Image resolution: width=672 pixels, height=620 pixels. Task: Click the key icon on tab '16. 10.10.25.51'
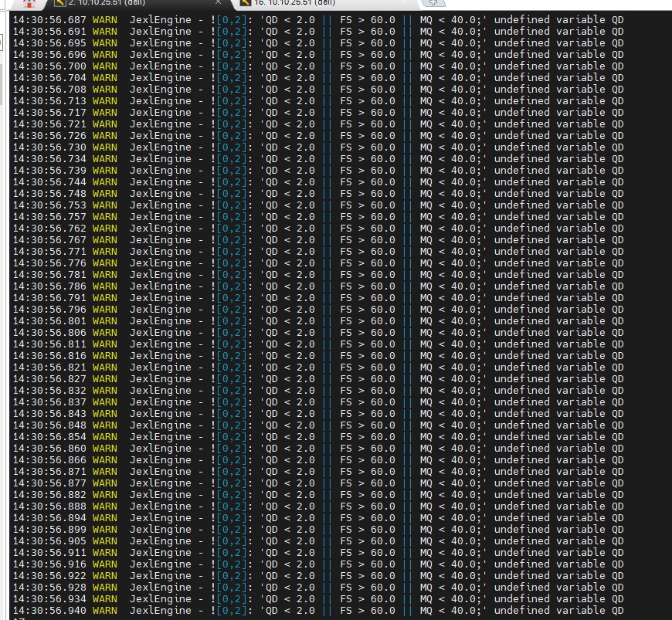245,2
